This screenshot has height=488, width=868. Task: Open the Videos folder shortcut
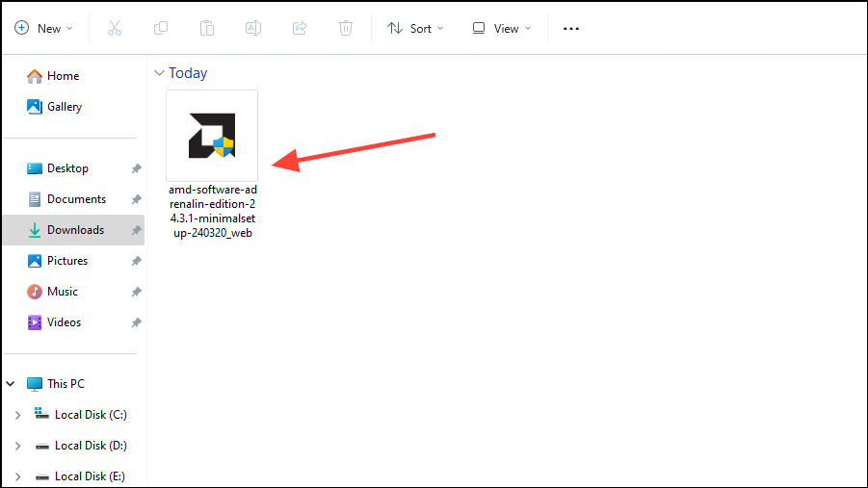(x=54, y=322)
